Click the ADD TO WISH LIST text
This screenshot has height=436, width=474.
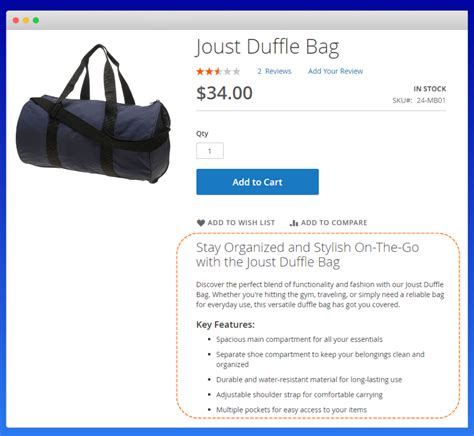(x=241, y=223)
